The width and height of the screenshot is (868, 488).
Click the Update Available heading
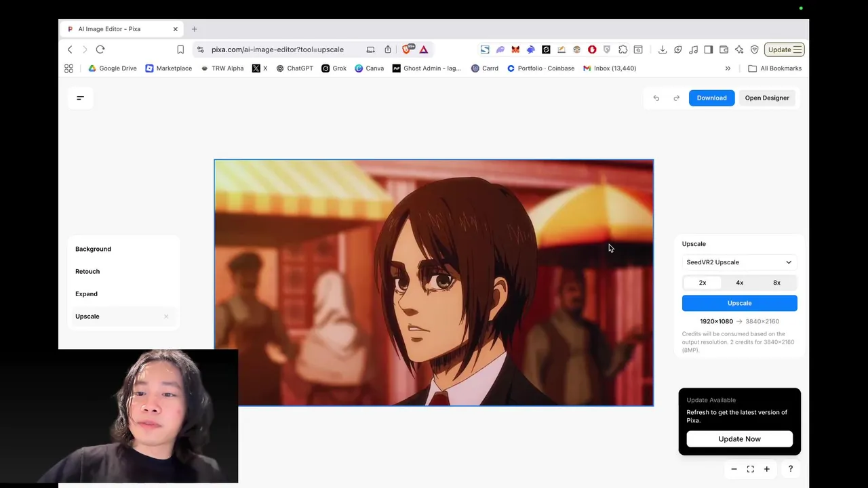pyautogui.click(x=711, y=400)
